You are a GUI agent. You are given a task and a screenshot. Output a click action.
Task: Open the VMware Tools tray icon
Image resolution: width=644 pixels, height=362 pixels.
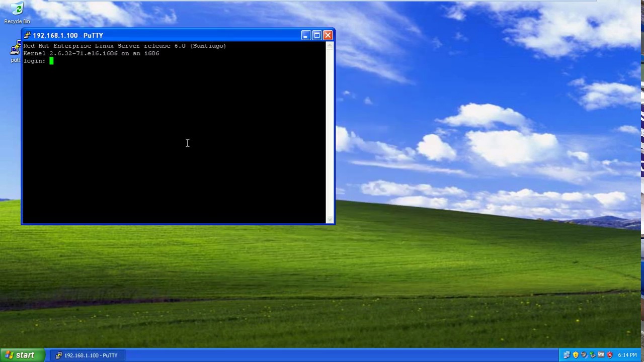coord(601,354)
